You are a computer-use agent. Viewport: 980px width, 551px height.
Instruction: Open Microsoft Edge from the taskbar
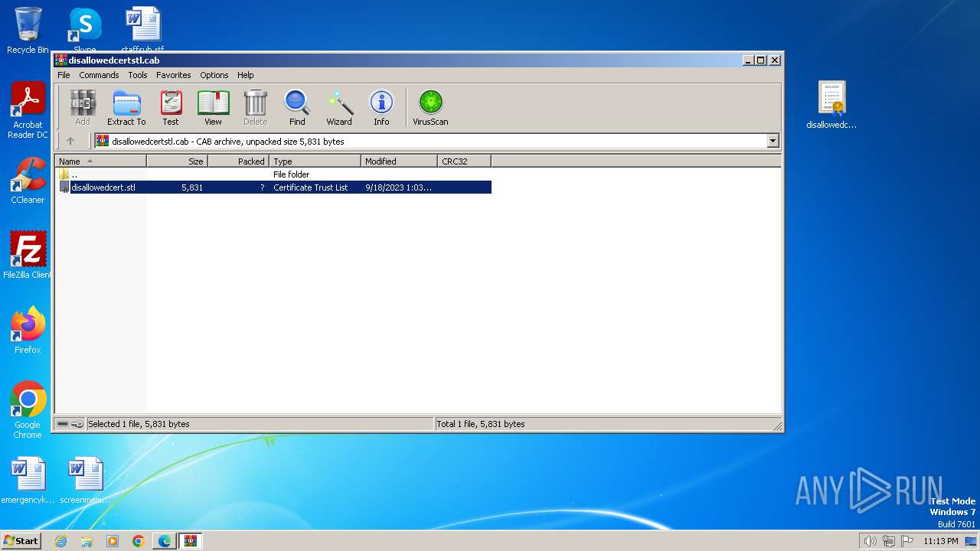pos(165,541)
